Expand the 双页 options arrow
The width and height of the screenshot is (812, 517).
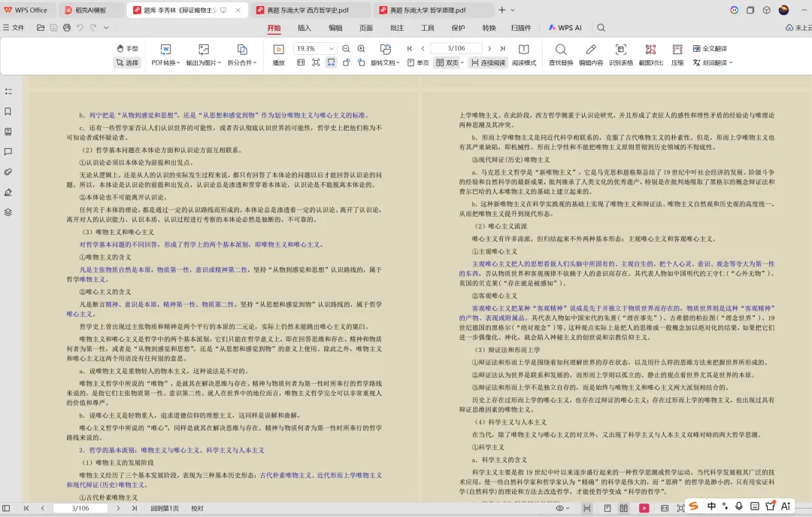(x=462, y=62)
